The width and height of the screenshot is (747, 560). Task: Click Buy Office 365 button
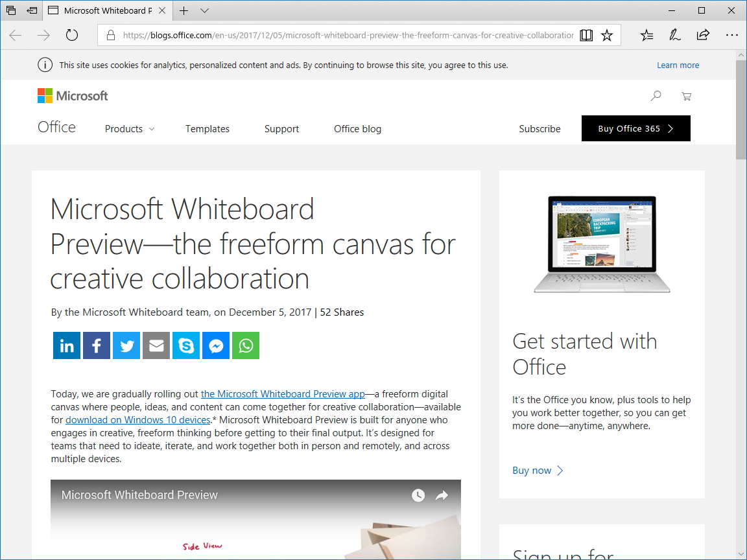636,128
